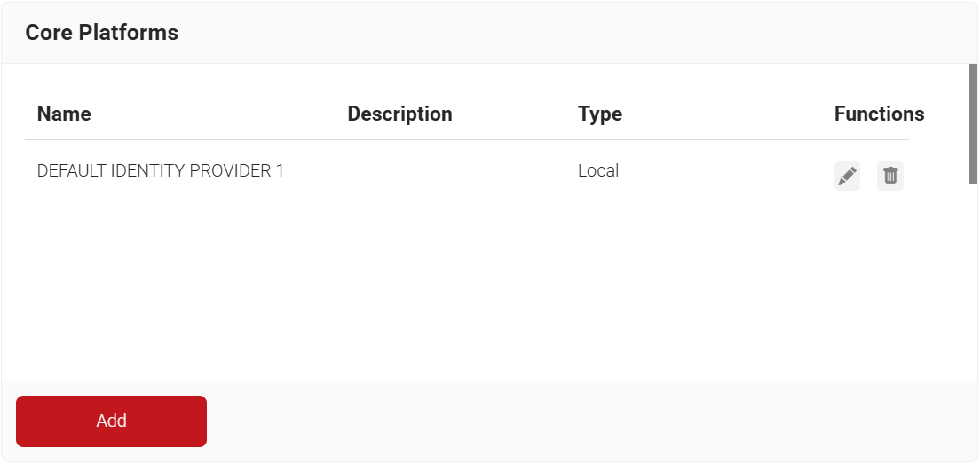Edit the DEFAULT IDENTITY PROVIDER 1 entry

[848, 176]
